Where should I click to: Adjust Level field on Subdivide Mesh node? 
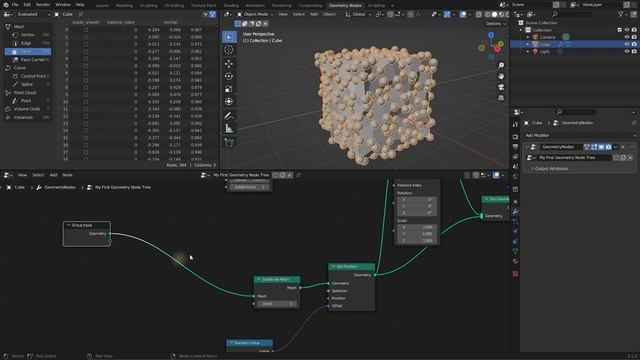coord(278,304)
